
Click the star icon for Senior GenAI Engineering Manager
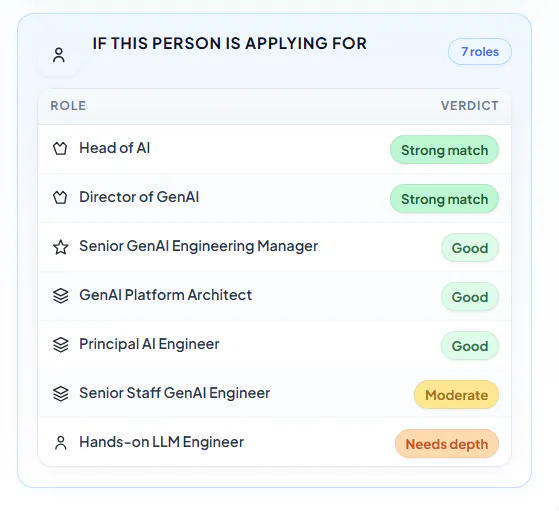[x=61, y=247]
